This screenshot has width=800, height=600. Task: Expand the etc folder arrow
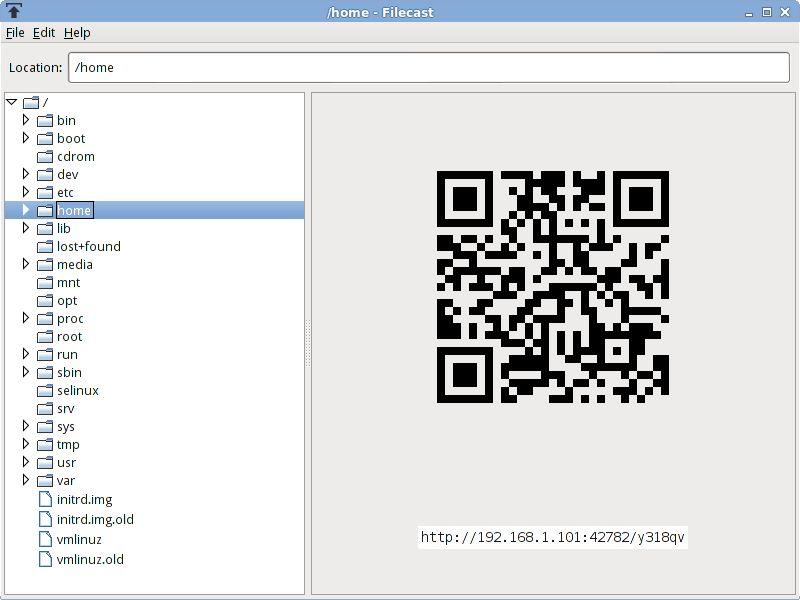(x=26, y=192)
